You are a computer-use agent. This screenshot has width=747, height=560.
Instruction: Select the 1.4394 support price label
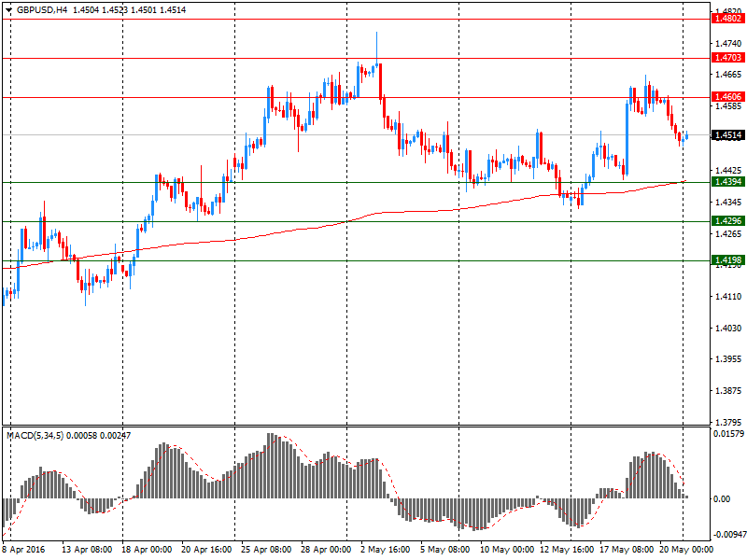728,182
